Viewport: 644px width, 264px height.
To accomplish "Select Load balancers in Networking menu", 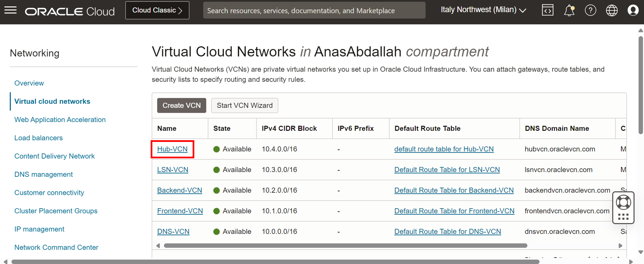I will pos(39,138).
